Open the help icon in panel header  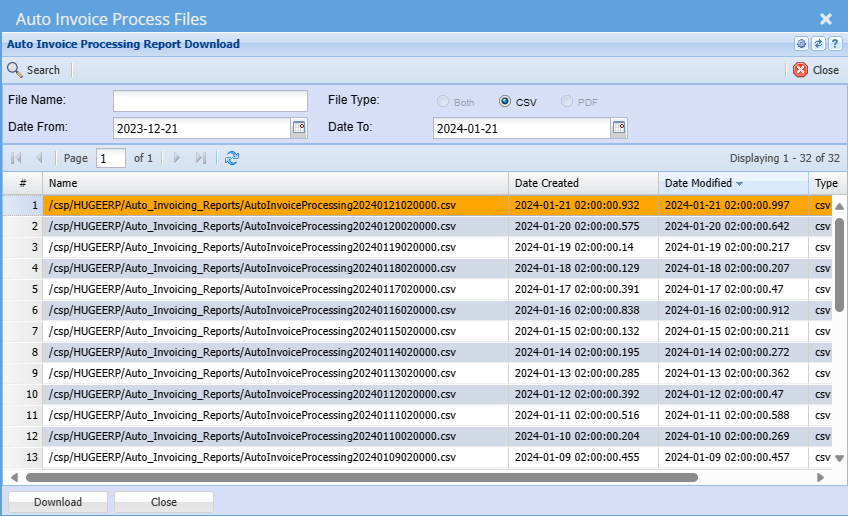(x=834, y=44)
